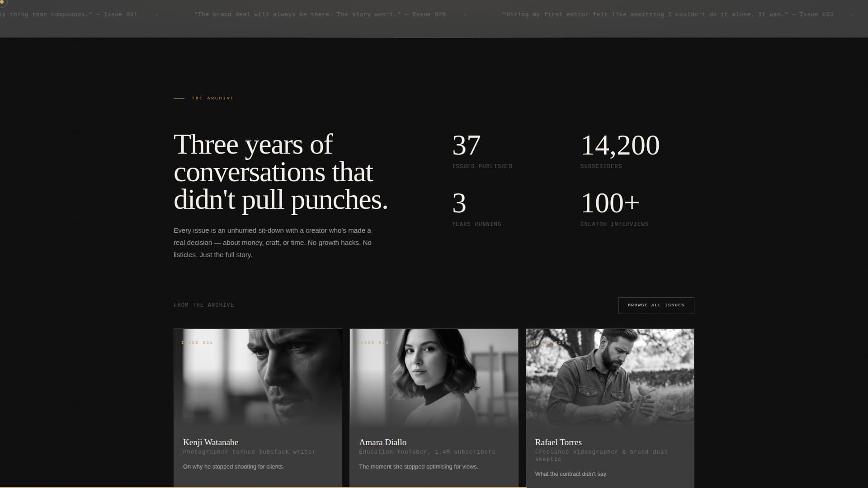
Task: Click the "37" issues published figure
Action: point(466,145)
